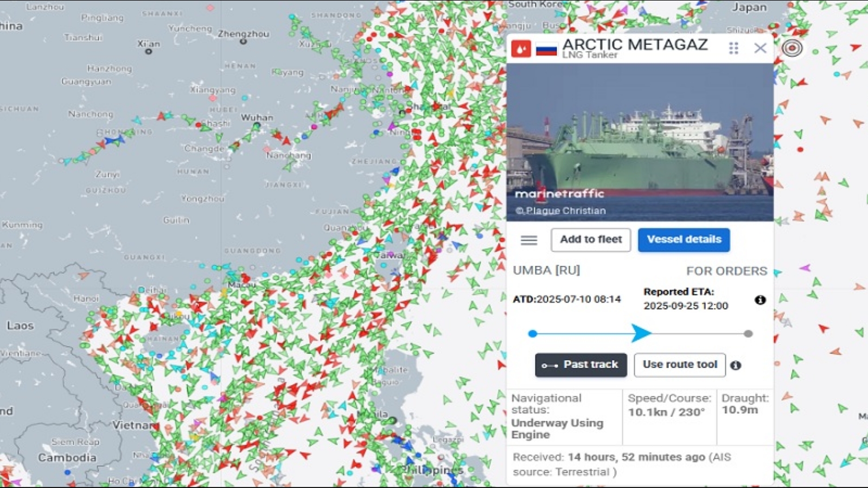This screenshot has width=868, height=488.
Task: Click info icon beside Use route tool
Action: [736, 365]
